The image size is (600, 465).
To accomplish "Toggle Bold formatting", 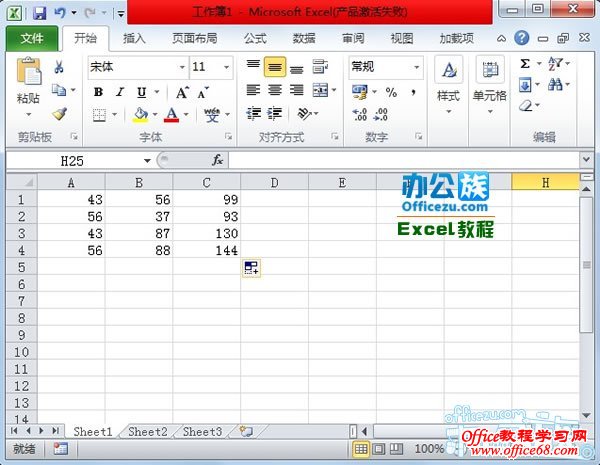I will 98,92.
